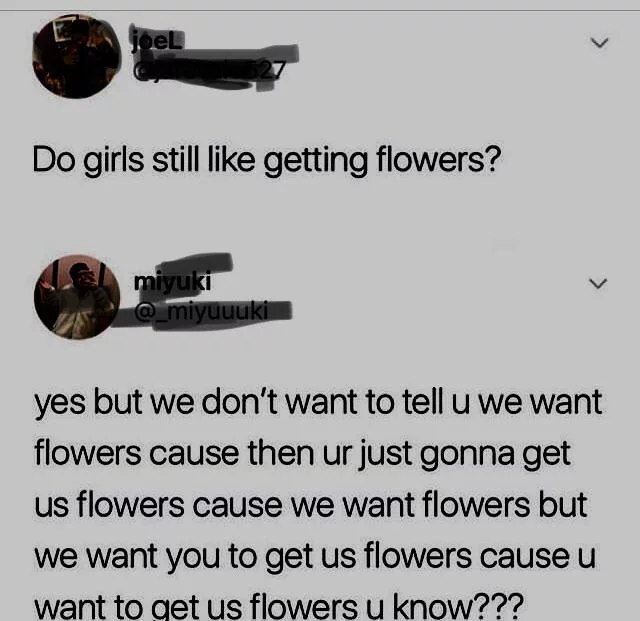Open the tweet "Do girls still like getting flowers?"
This screenshot has width=640, height=621.
coord(267,160)
